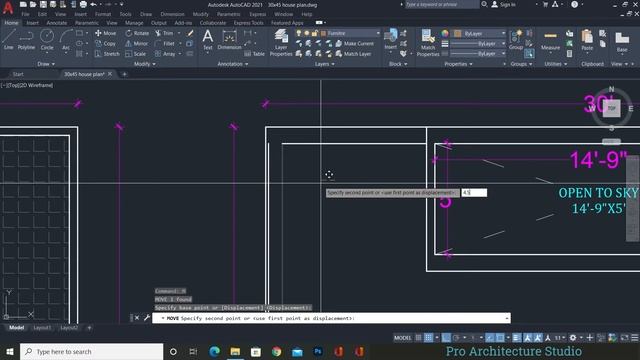The height and width of the screenshot is (360, 640).
Task: Open the Format menu
Action: [103, 14]
